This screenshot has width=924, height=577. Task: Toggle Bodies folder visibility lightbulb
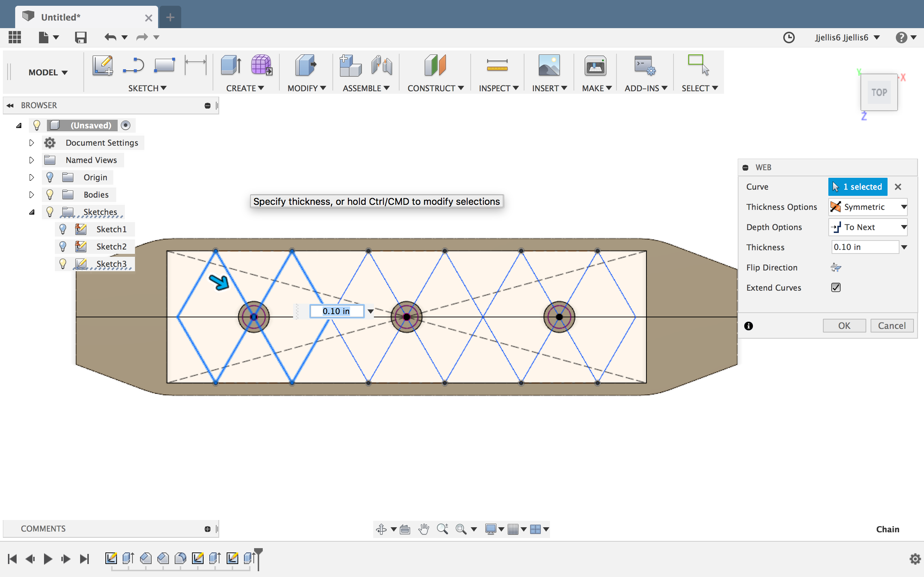point(50,195)
